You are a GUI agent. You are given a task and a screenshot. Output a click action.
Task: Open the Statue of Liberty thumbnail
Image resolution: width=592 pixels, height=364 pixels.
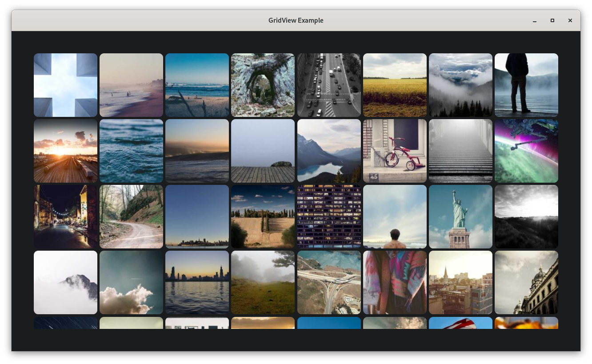click(460, 216)
